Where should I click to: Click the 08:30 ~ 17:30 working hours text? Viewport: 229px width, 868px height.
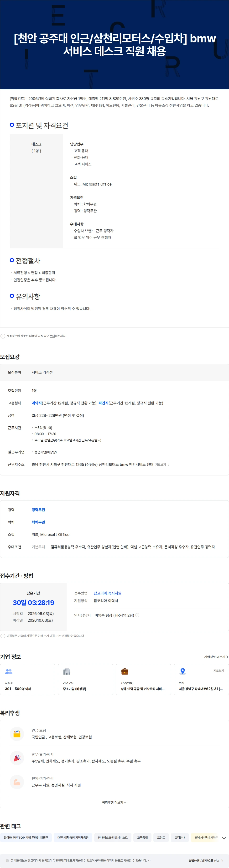(x=45, y=434)
